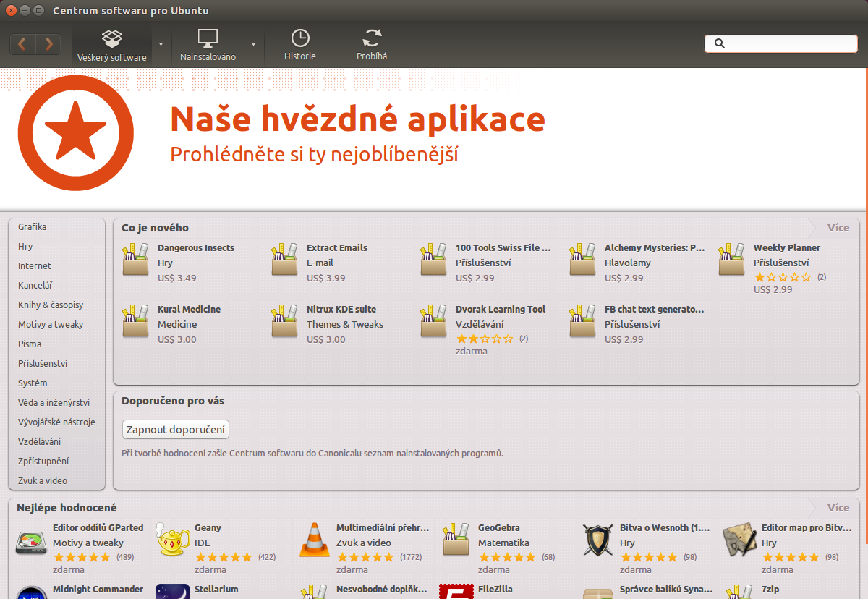Open the Vývojářské nástroje category
The width and height of the screenshot is (868, 599).
point(57,422)
